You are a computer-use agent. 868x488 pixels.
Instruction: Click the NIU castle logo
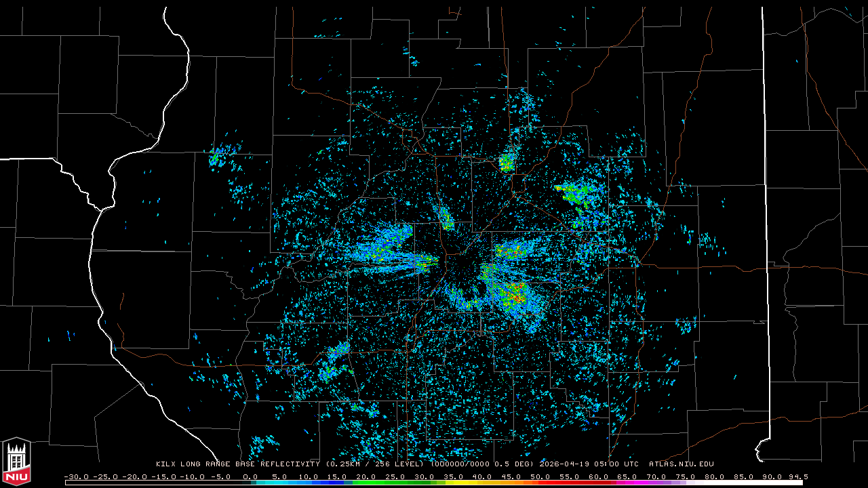[16, 461]
